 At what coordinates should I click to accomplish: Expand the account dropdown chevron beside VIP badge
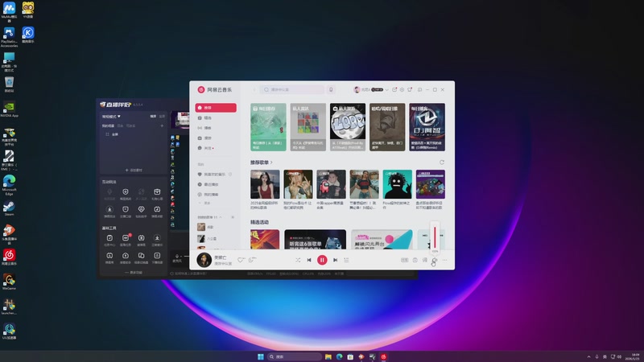click(x=386, y=90)
